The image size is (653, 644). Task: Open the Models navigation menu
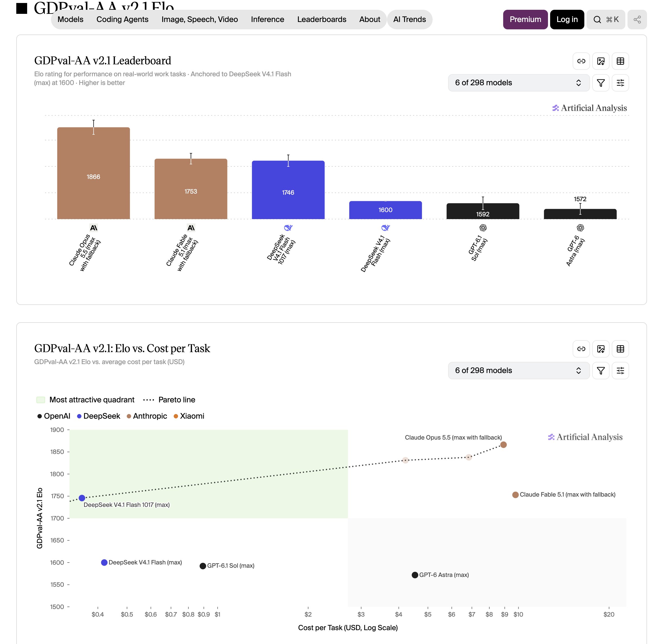point(70,20)
